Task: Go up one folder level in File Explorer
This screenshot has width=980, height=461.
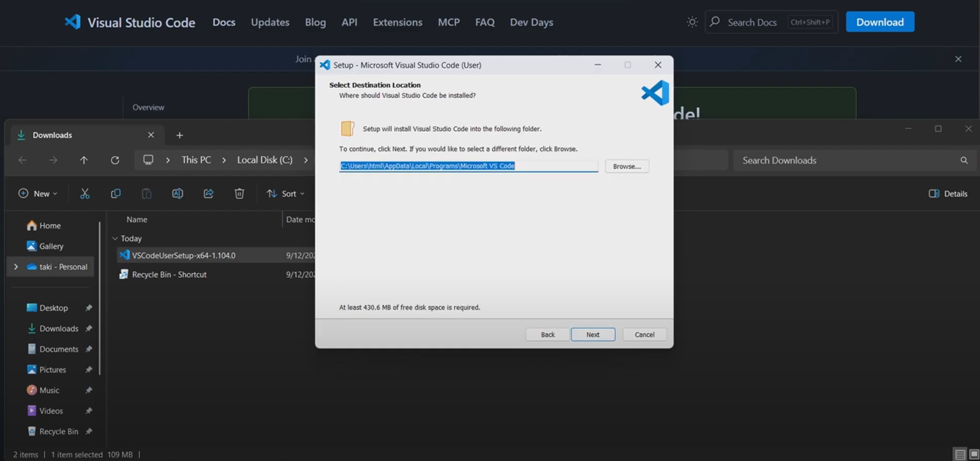Action: 84,160
